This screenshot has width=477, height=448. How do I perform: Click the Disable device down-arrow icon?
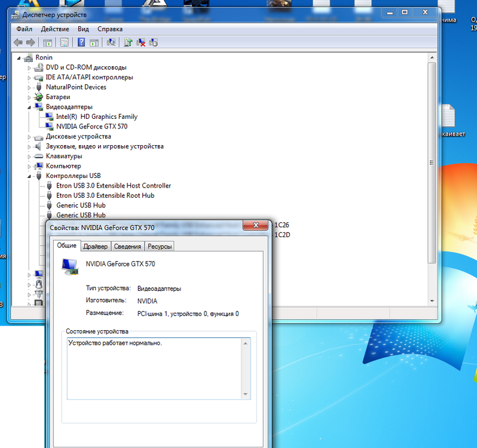153,42
